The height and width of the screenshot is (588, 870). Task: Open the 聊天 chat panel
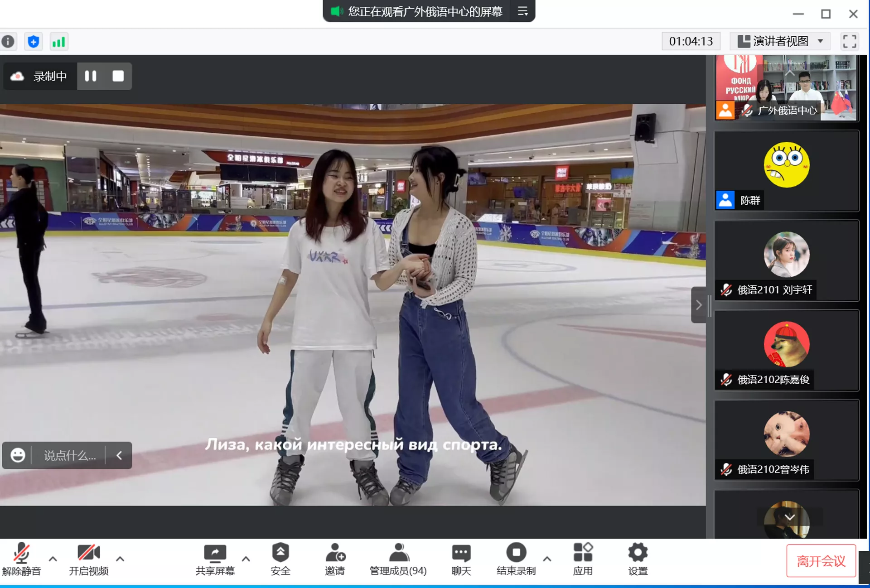(x=461, y=559)
